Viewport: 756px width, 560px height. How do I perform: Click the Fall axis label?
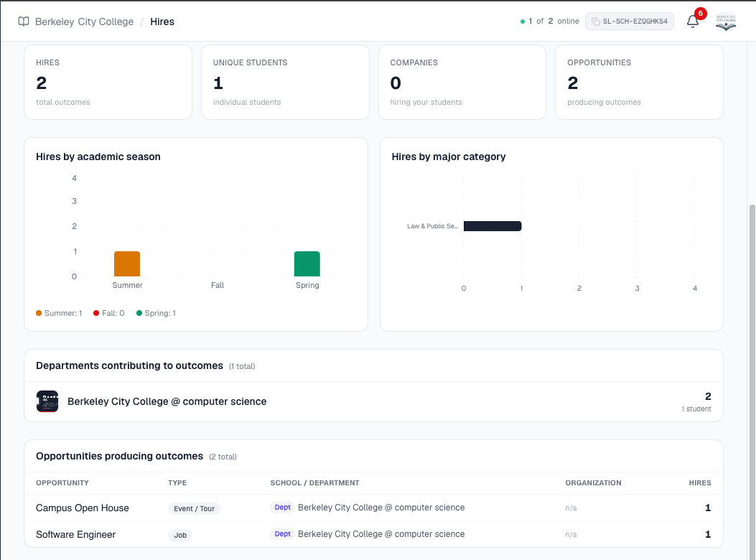tap(218, 285)
